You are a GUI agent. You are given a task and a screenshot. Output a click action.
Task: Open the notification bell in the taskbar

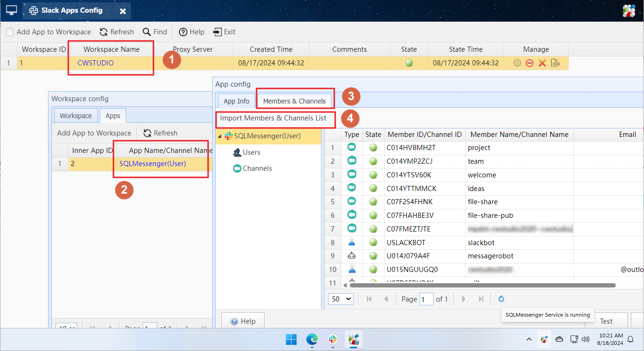point(631,339)
